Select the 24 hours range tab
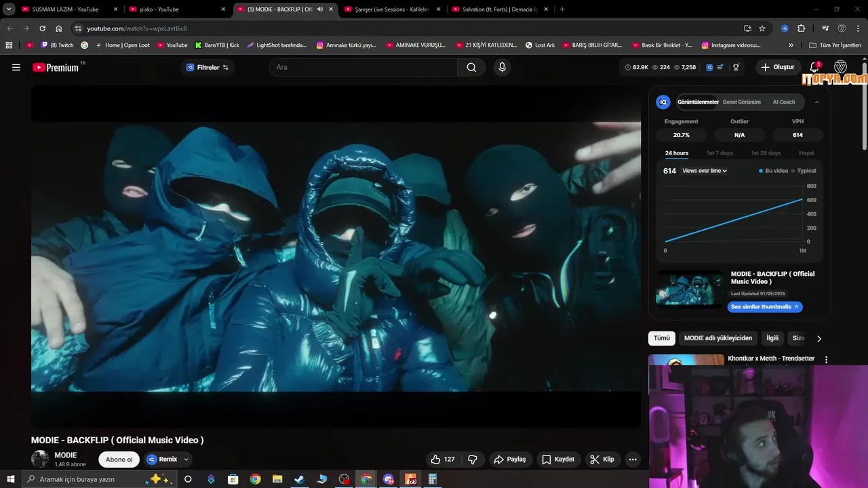This screenshot has width=868, height=488. click(x=676, y=153)
